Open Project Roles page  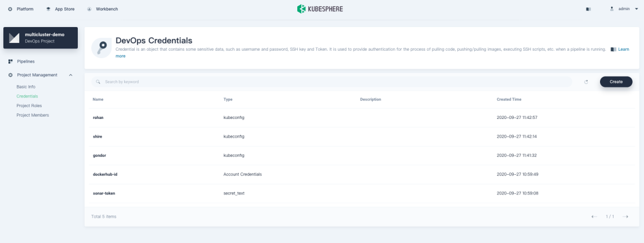(x=29, y=106)
